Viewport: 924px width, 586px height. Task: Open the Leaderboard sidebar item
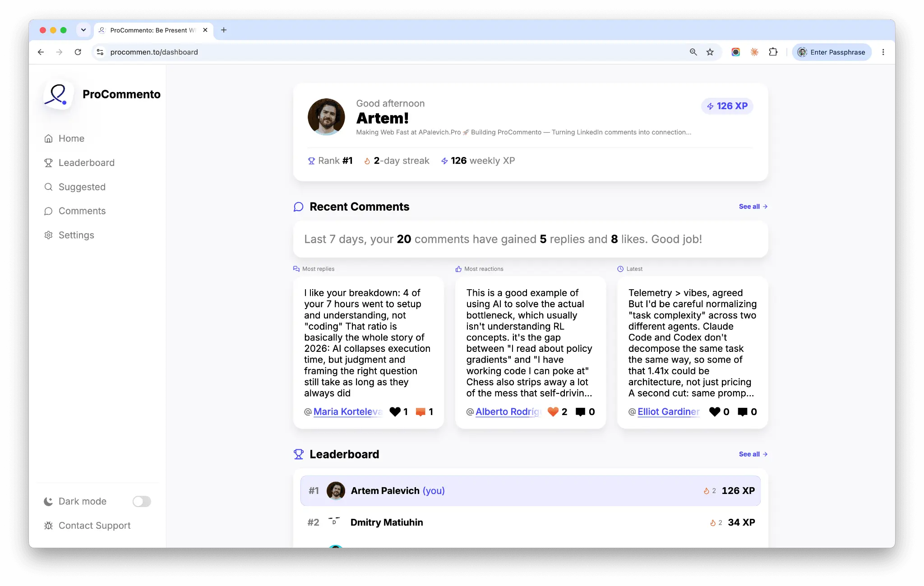79,162
